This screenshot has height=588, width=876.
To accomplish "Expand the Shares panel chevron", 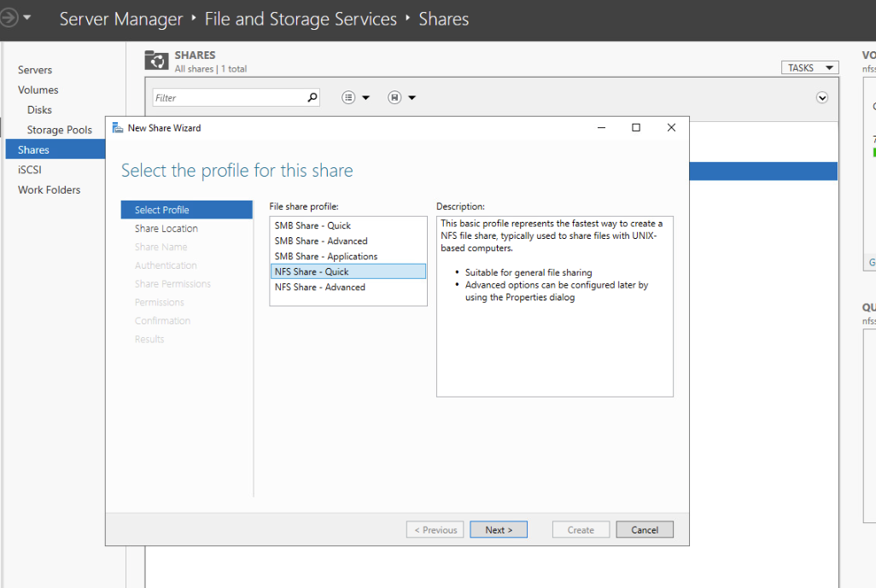I will (822, 98).
